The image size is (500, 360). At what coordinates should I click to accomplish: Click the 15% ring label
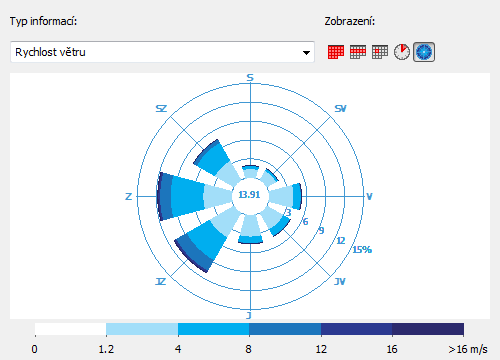[x=362, y=250]
